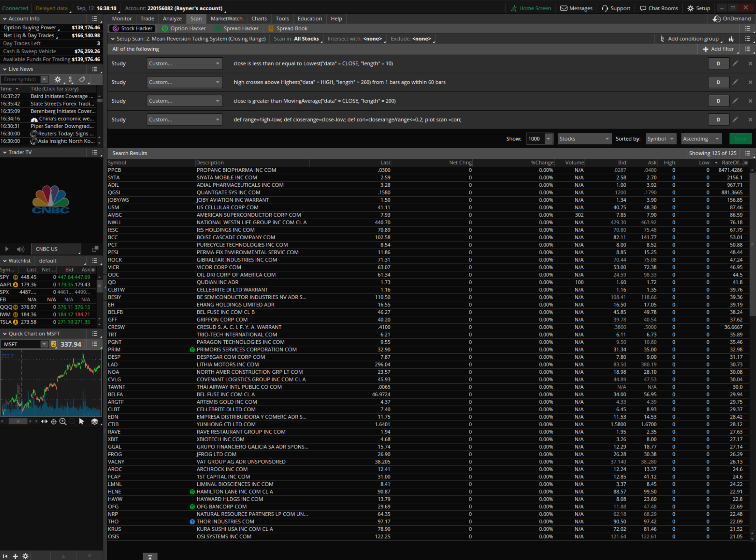
Task: Click Add filter button
Action: point(719,49)
